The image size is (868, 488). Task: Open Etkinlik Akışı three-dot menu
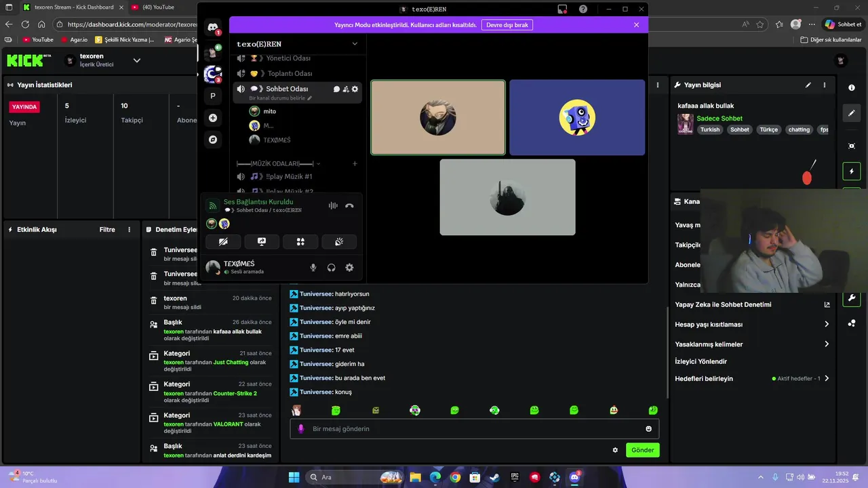click(129, 230)
